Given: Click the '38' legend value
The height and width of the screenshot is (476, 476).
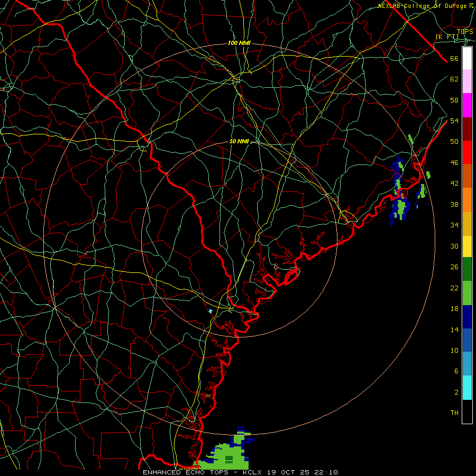Looking at the screenshot, I should [x=454, y=204].
